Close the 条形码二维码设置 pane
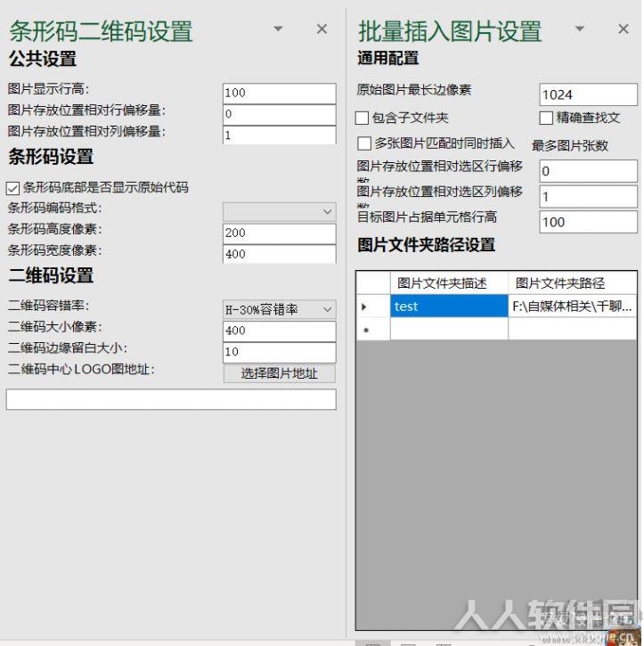This screenshot has width=644, height=646. coord(322,29)
